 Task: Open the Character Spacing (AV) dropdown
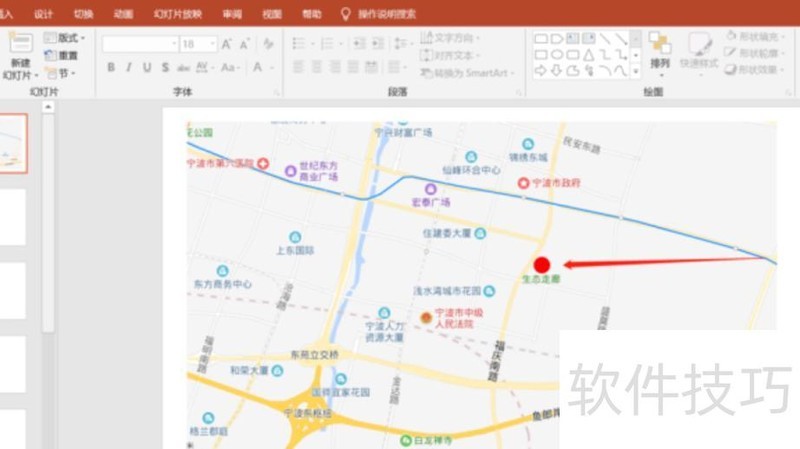pyautogui.click(x=205, y=67)
